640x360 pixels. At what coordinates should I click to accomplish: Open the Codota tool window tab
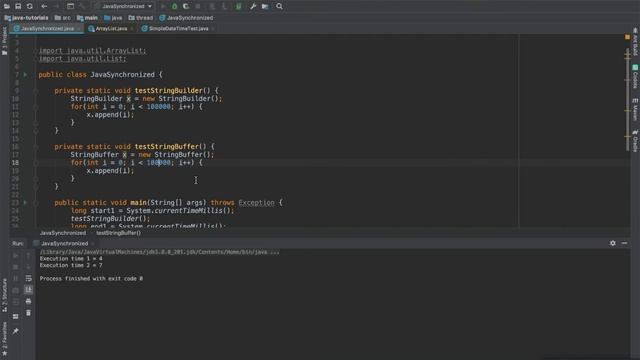[635, 76]
